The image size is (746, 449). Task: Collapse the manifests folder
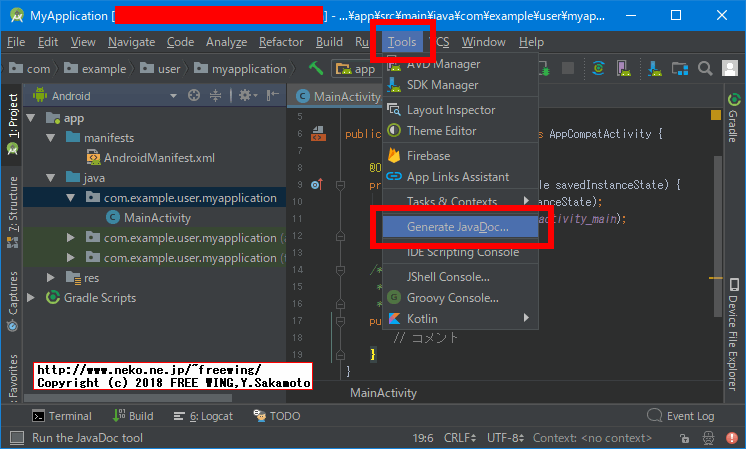pos(51,138)
